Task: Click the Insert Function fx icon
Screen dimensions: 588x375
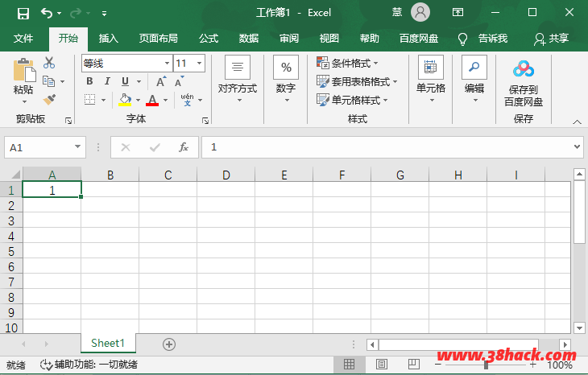Action: [x=184, y=147]
